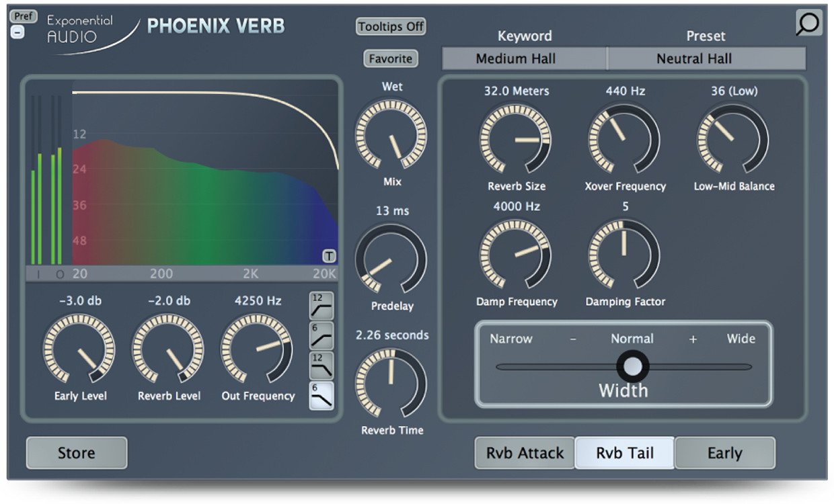
Task: Click the "36 (Low)" balance value
Action: (734, 91)
